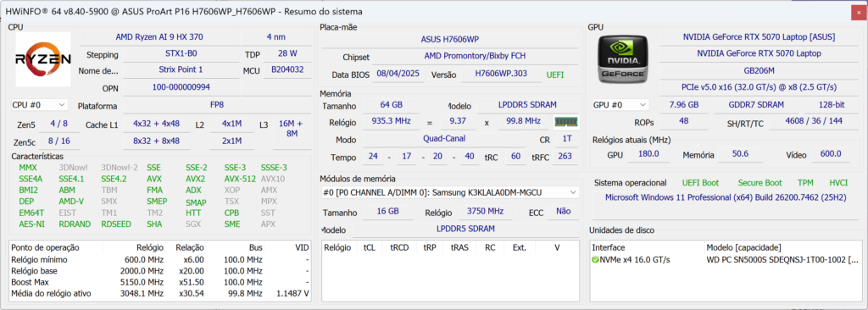Screen dimensions: 868x310
Task: Click the AMD Ryzen logo image
Action: (x=43, y=59)
